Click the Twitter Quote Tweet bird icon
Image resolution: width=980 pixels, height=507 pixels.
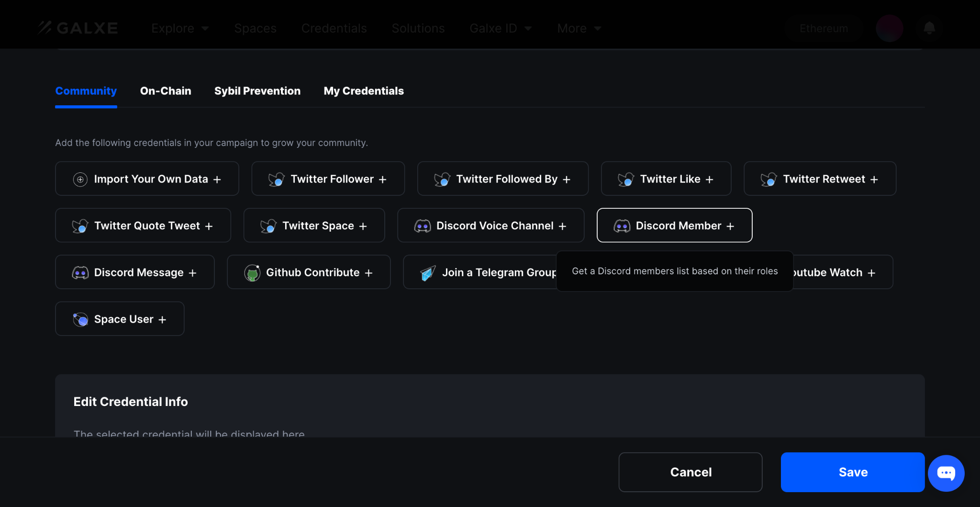80,225
